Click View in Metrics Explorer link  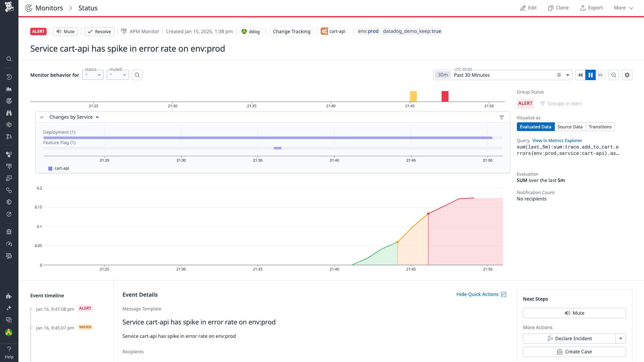[x=557, y=140]
